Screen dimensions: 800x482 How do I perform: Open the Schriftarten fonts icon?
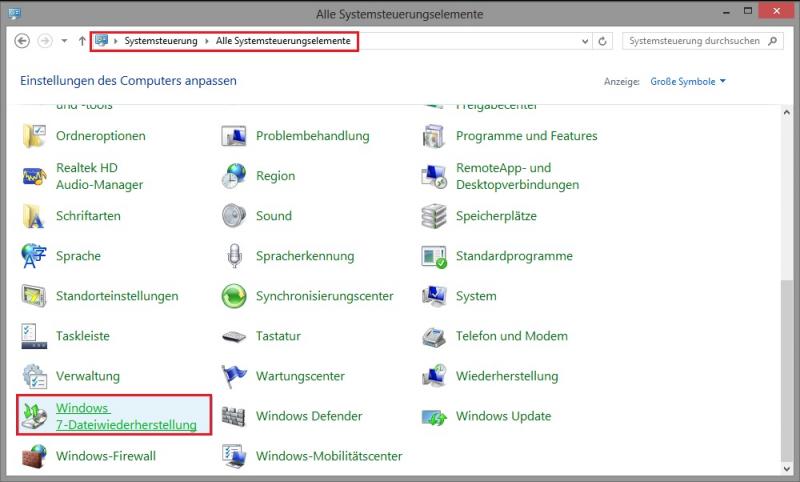34,216
